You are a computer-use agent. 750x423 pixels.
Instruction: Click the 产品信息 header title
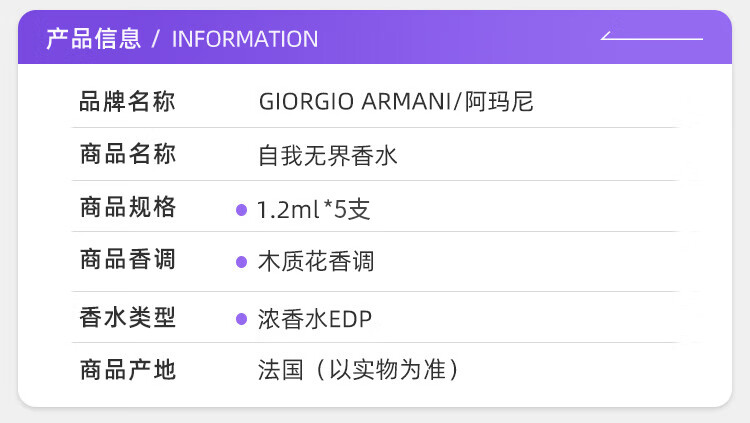[93, 39]
